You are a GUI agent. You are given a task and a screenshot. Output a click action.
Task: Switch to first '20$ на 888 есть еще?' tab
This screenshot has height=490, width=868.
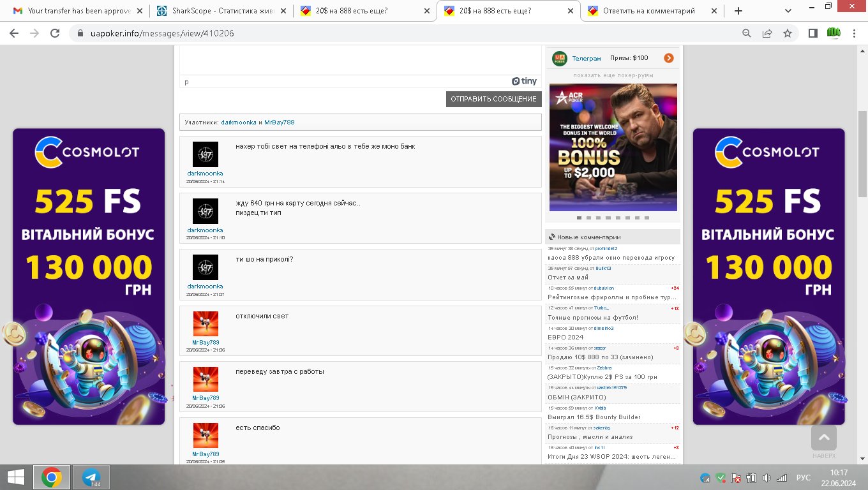[x=364, y=11]
